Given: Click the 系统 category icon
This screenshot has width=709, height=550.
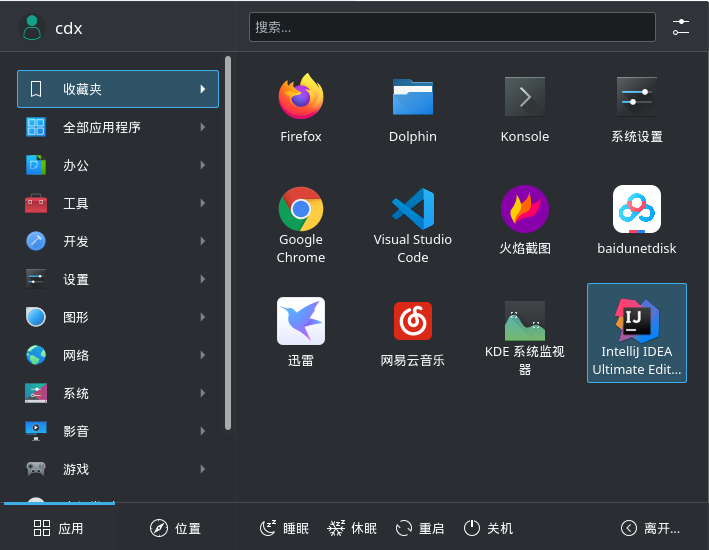Looking at the screenshot, I should (36, 393).
